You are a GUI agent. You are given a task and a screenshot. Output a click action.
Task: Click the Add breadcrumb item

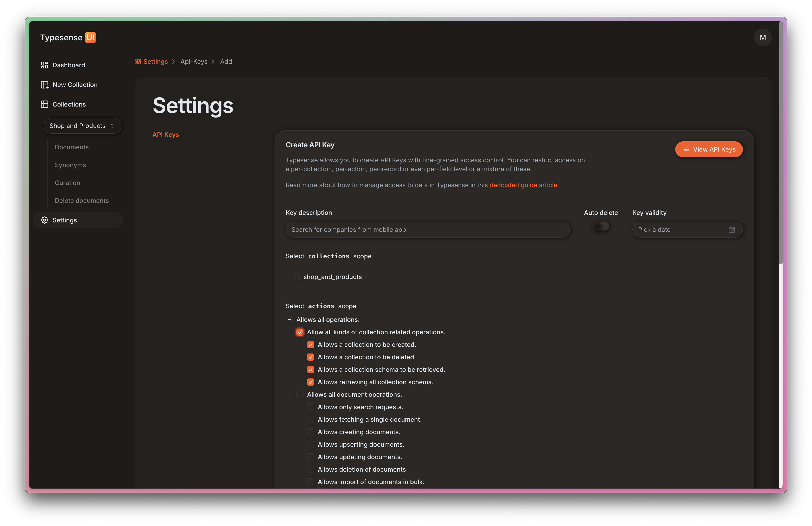click(226, 62)
